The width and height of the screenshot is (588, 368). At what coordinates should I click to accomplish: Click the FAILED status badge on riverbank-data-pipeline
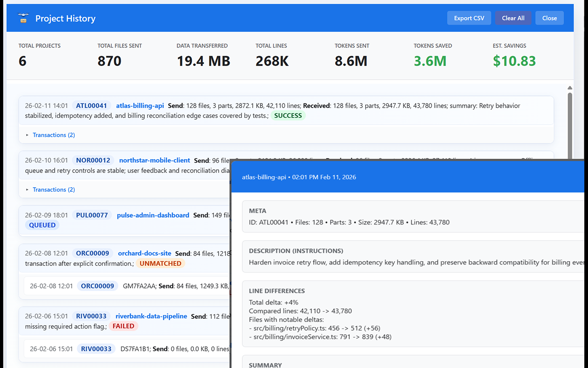tap(123, 326)
